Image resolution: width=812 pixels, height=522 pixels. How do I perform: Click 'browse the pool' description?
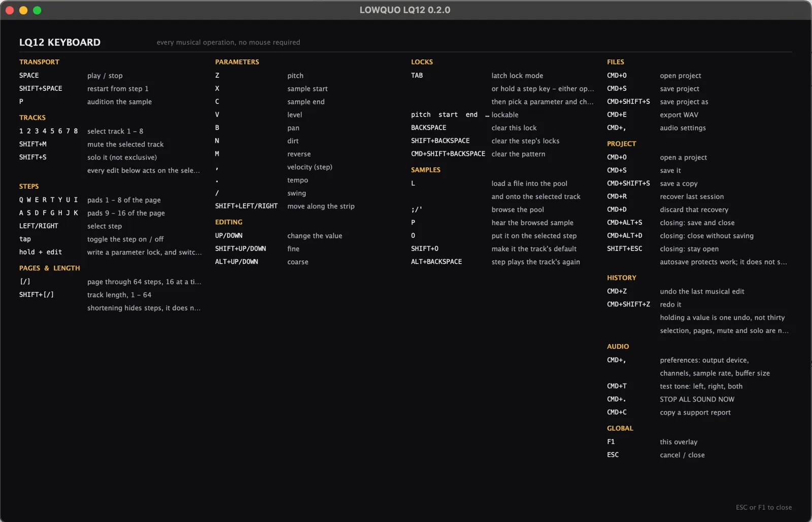click(518, 210)
